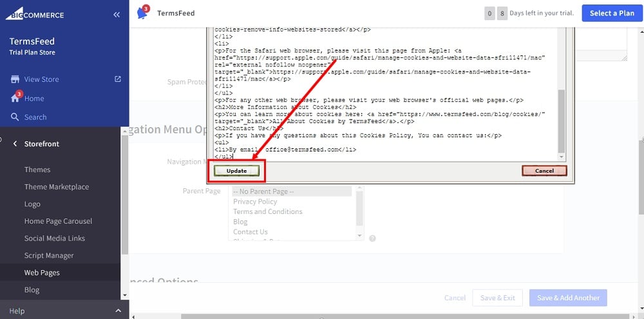The width and height of the screenshot is (644, 319).
Task: Click the HTML source editor scrollbar thumb
Action: click(562, 121)
